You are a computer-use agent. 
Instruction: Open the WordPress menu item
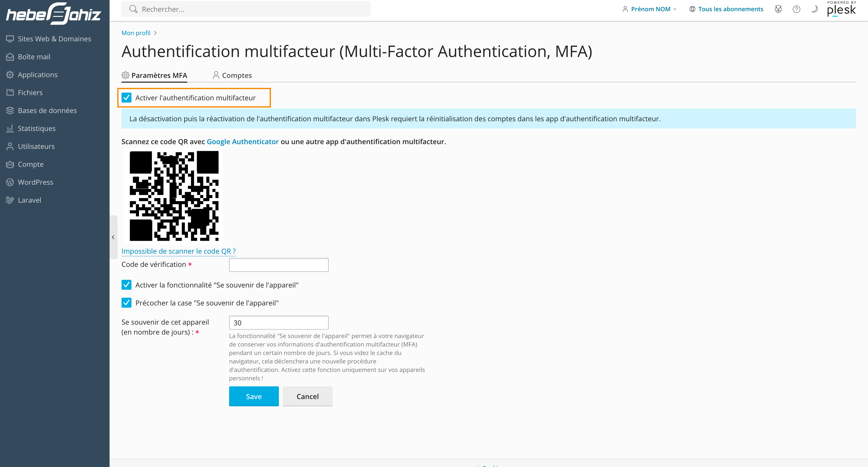click(55, 182)
